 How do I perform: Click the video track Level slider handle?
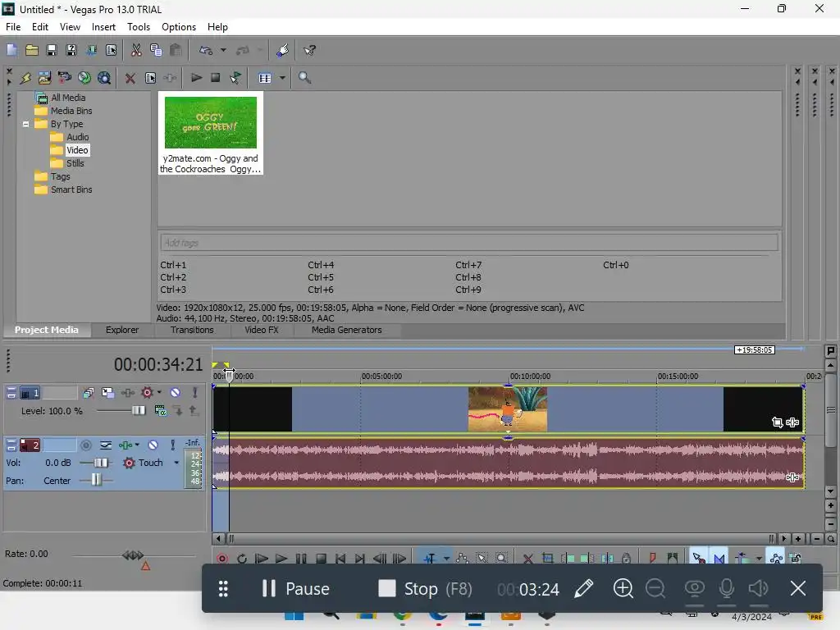pos(138,410)
